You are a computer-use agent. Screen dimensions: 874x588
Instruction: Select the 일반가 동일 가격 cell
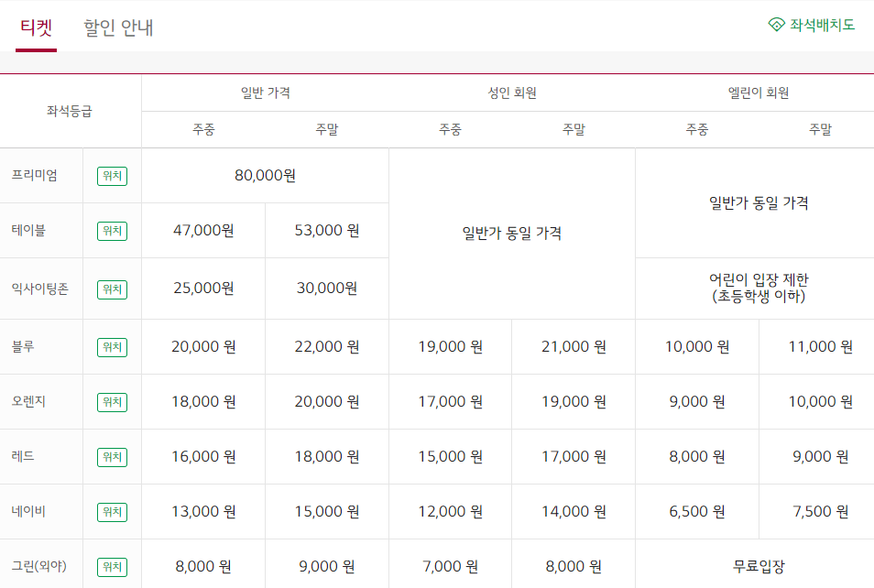pos(511,233)
